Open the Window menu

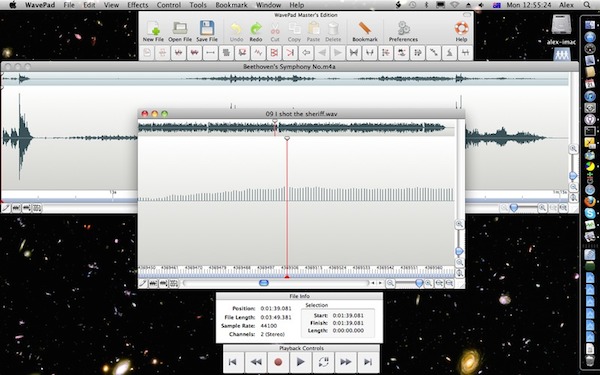click(268, 5)
